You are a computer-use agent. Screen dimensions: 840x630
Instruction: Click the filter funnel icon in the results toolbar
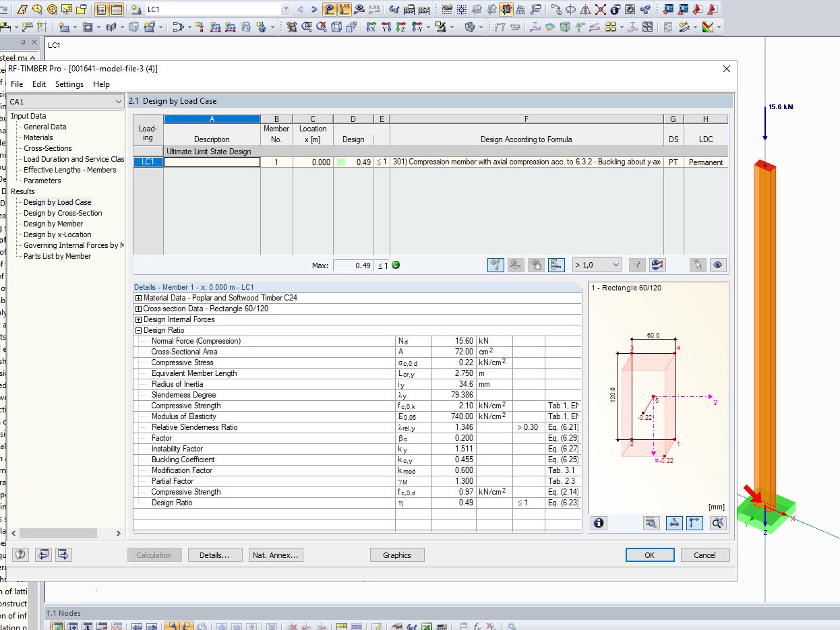[x=636, y=265]
